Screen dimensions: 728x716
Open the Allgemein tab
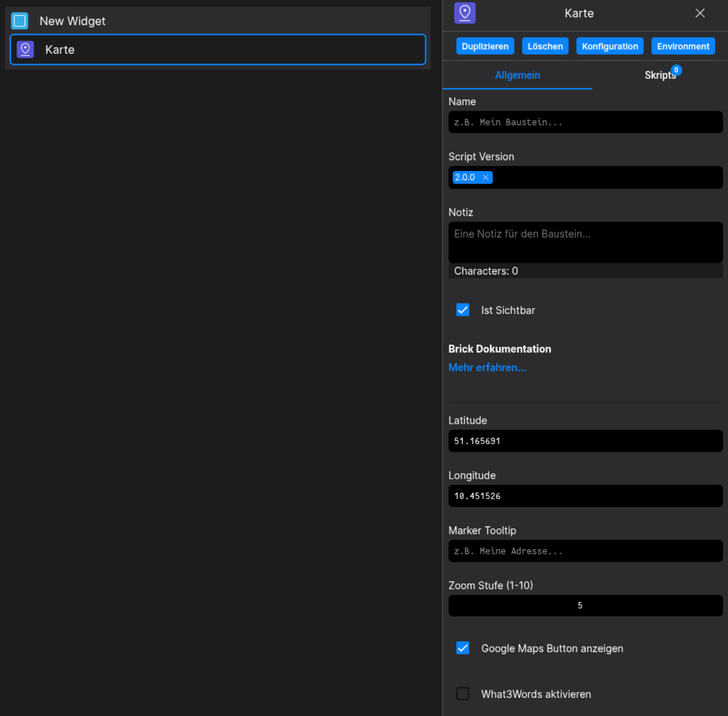coord(517,75)
